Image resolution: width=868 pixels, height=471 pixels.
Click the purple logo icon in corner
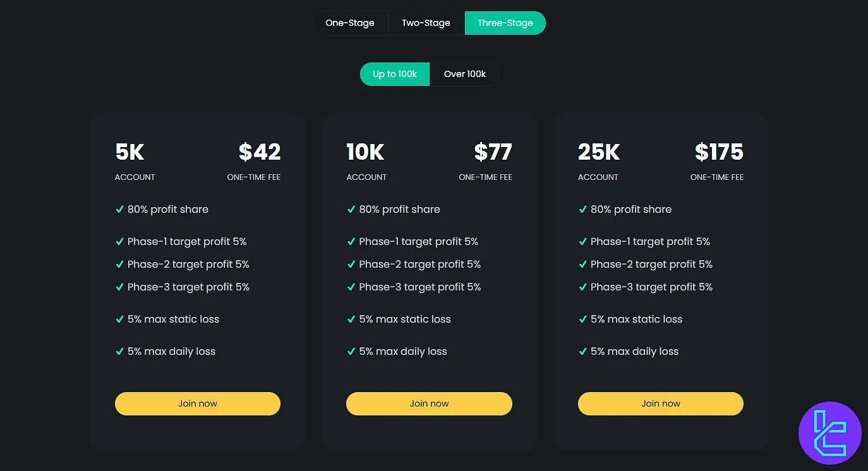coord(829,432)
